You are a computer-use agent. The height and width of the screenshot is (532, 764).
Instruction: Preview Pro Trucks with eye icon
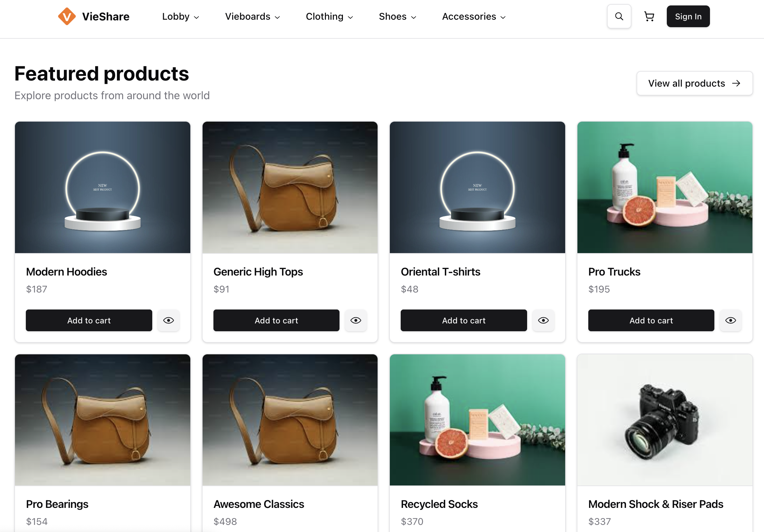(x=730, y=320)
